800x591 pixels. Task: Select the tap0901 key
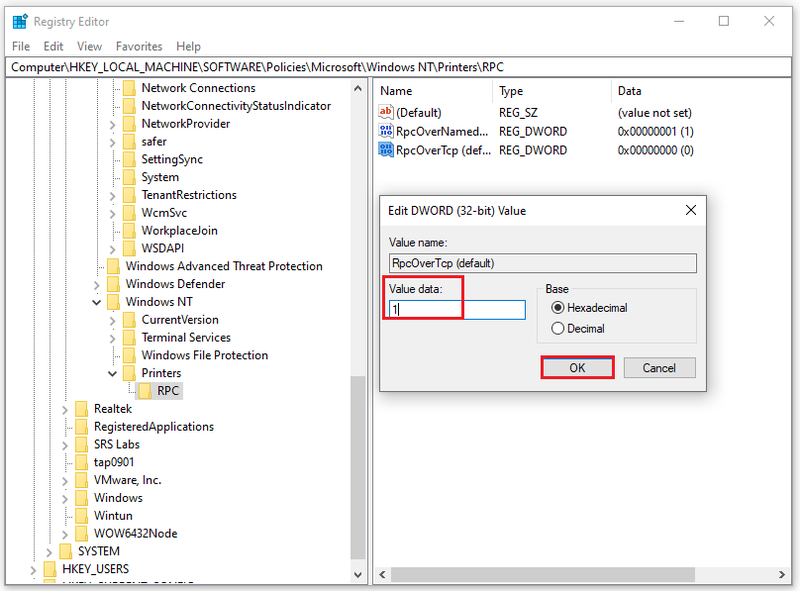tap(114, 462)
